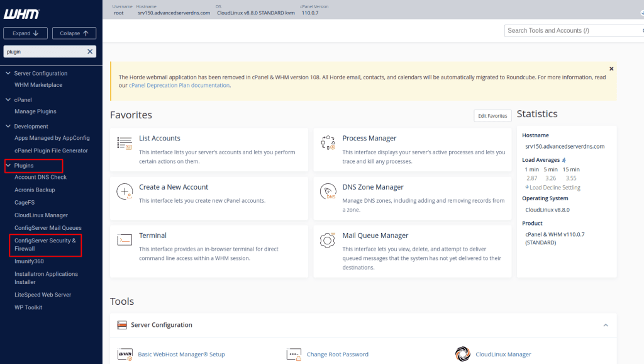This screenshot has width=644, height=364.
Task: Click the Load Averages pin icon
Action: click(564, 160)
